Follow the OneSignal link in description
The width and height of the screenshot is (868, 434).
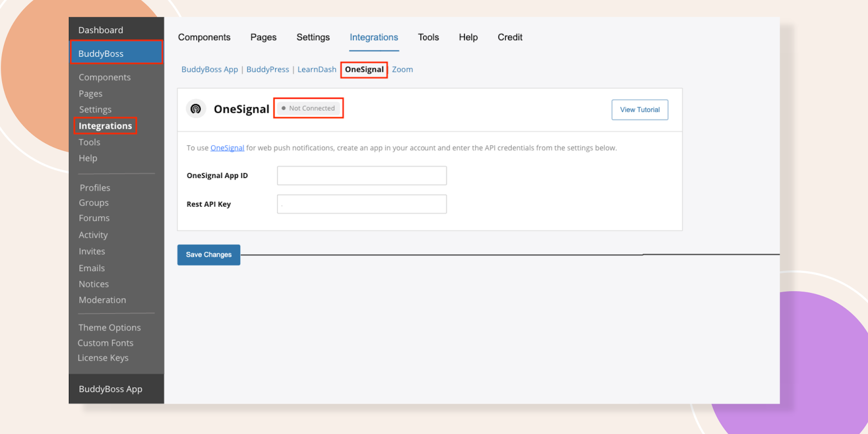[x=227, y=148]
